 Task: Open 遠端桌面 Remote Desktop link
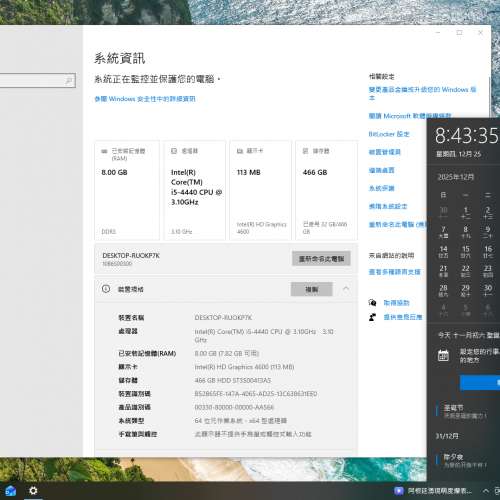coord(381,170)
